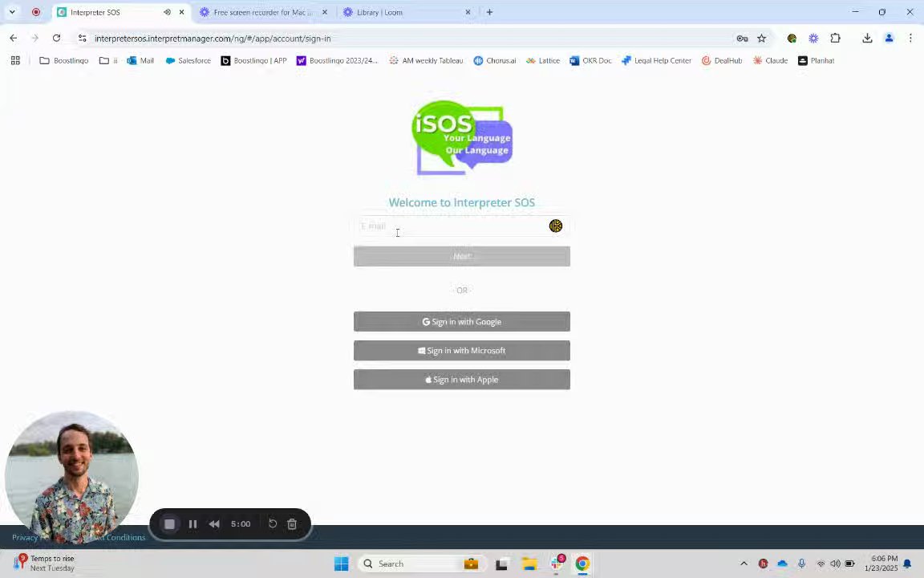Open OneDrive tray icon
The width and height of the screenshot is (924, 578).
[x=783, y=564]
